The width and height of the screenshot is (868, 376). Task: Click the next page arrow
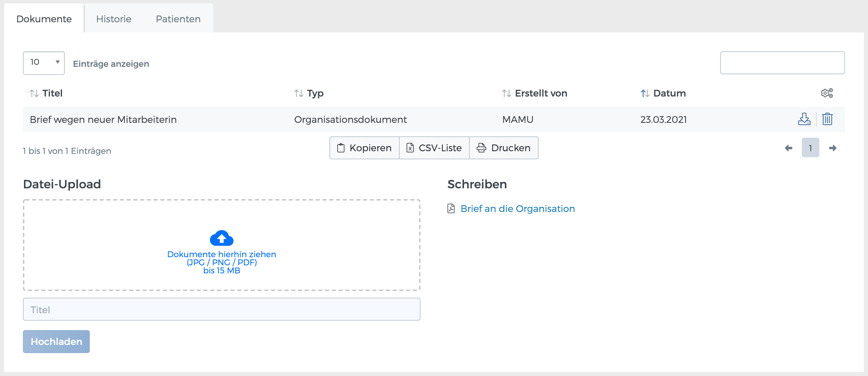pos(833,147)
